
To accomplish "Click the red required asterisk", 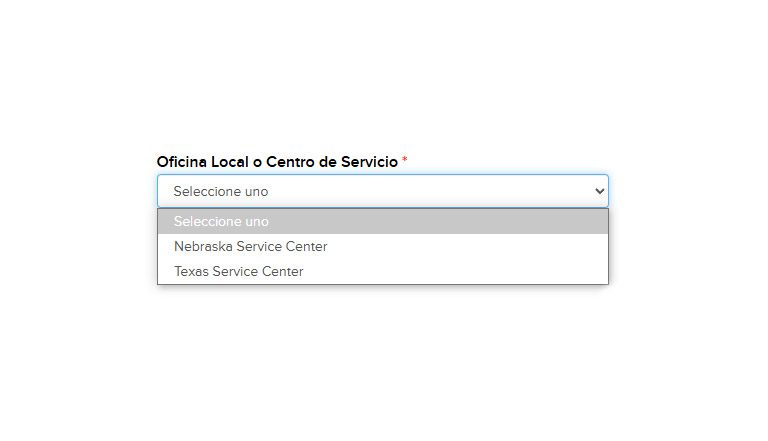I will pyautogui.click(x=405, y=160).
